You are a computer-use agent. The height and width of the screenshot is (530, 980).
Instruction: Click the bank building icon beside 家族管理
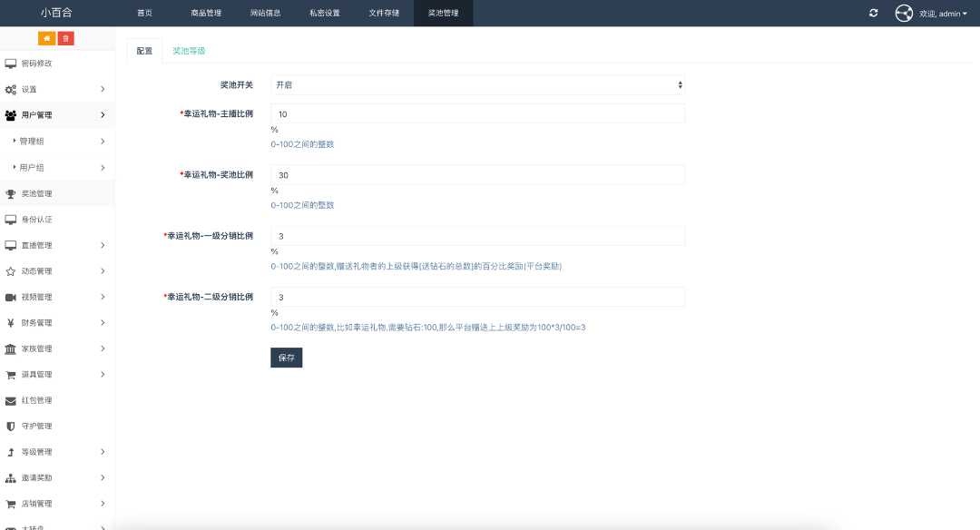click(11, 348)
